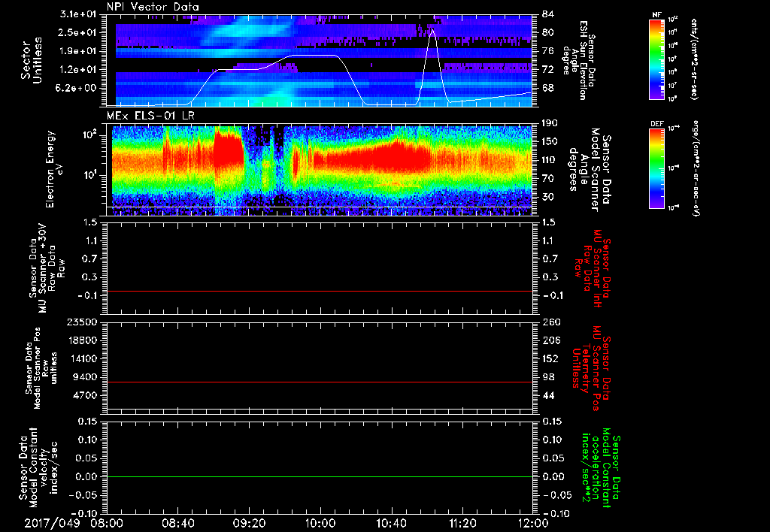
Task: Click the 206 telemetry position tick
Action: point(550,340)
